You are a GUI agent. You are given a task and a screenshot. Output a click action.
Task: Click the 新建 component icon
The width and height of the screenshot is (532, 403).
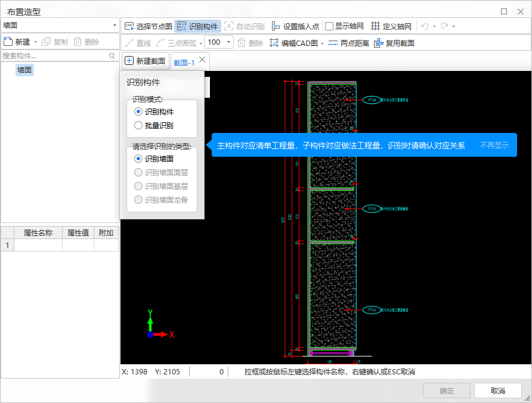click(8, 42)
